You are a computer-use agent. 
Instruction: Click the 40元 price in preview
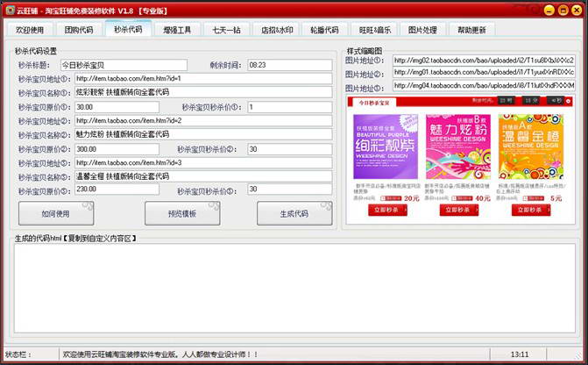(x=483, y=198)
